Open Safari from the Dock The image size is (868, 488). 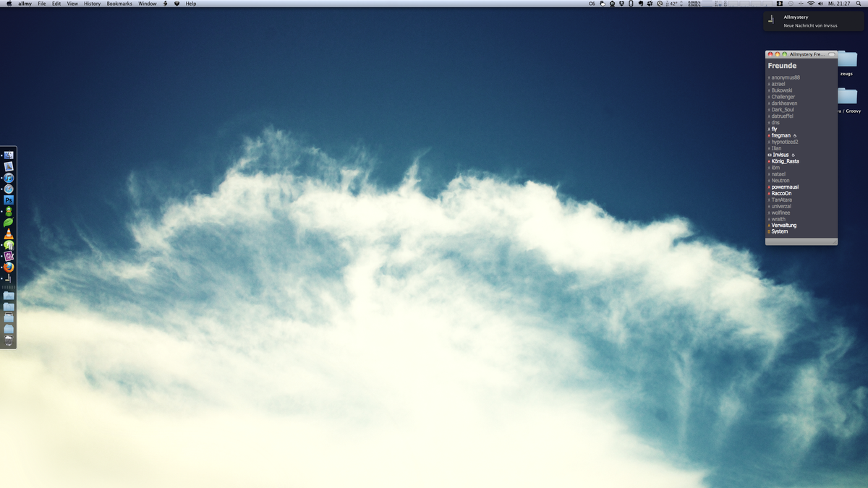(9, 189)
